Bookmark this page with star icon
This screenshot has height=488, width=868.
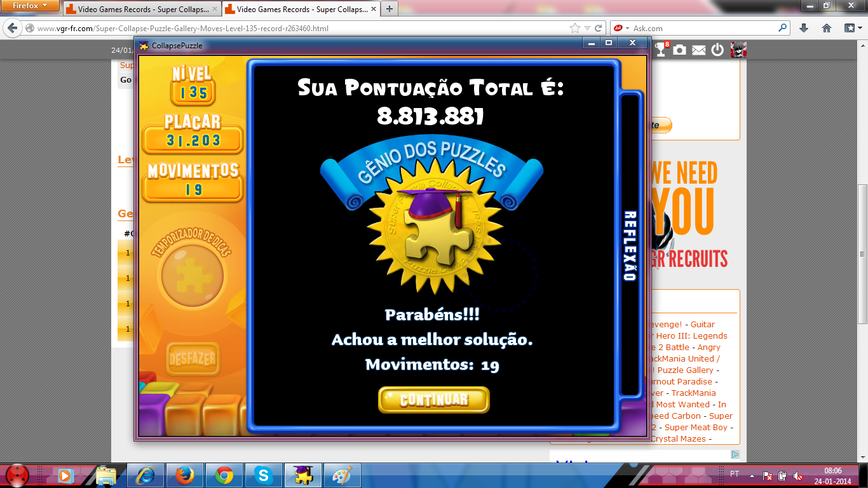click(x=575, y=28)
